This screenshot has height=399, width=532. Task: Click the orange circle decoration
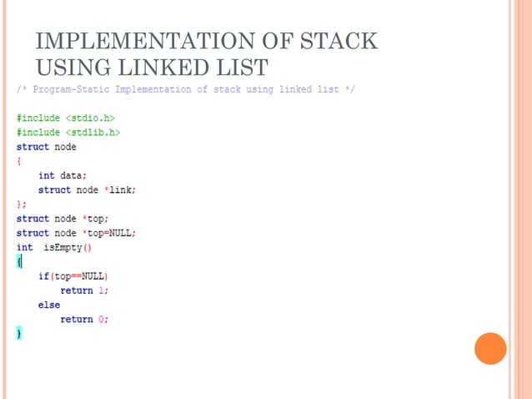point(490,348)
